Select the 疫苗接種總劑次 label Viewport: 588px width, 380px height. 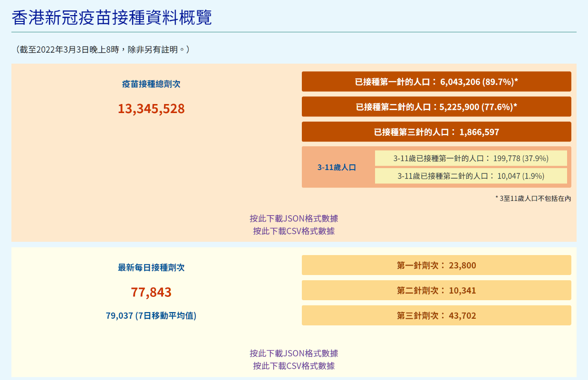click(x=151, y=84)
